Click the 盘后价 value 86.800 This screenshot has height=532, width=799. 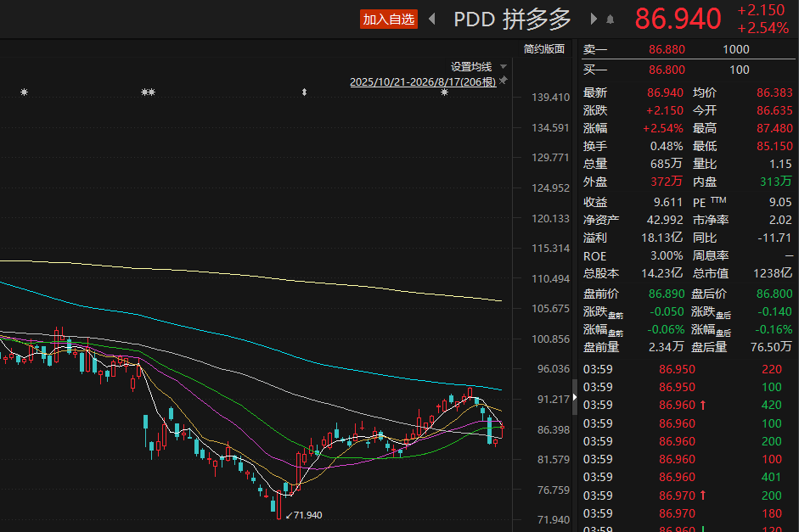(x=774, y=294)
